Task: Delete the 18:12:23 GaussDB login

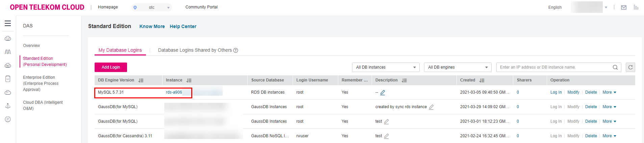Action: point(591,121)
